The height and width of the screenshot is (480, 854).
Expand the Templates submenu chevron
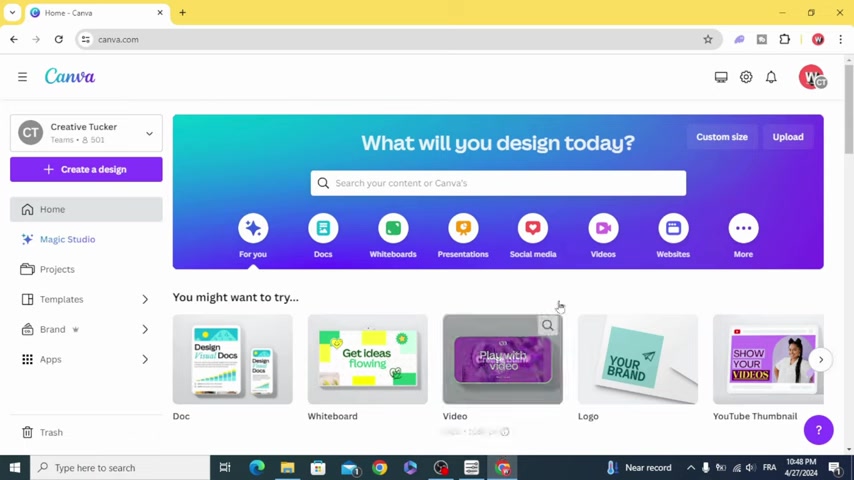[x=145, y=300]
